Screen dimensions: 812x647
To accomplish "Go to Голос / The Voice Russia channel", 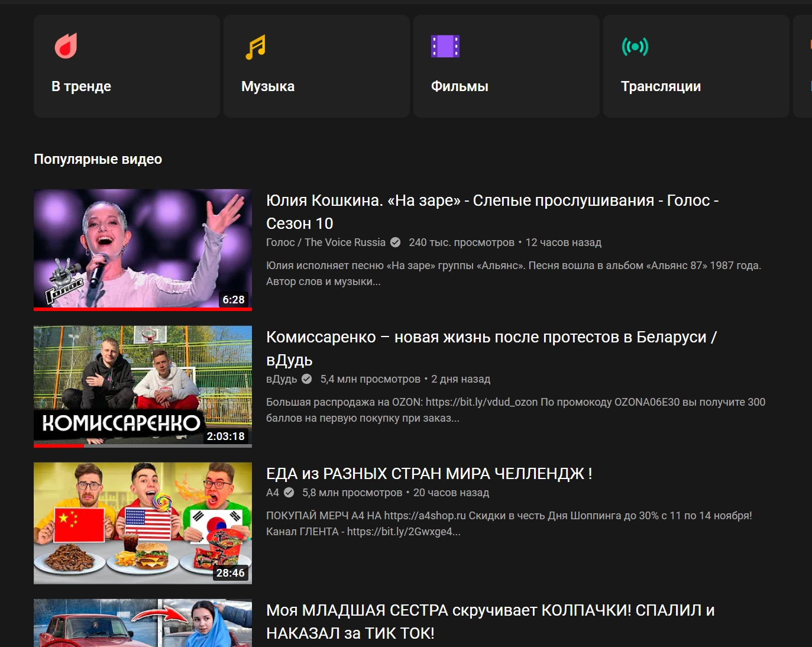I will pos(325,242).
